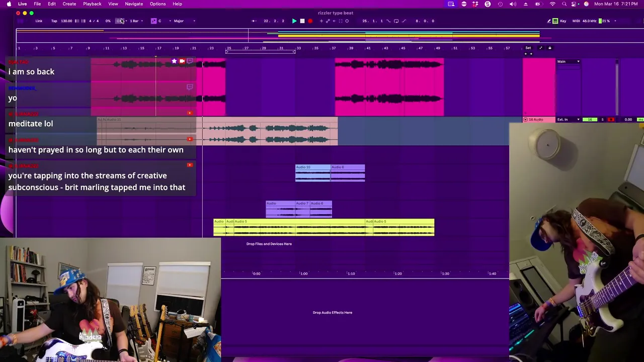Open the Help menu
This screenshot has height=362, width=644.
177,4
